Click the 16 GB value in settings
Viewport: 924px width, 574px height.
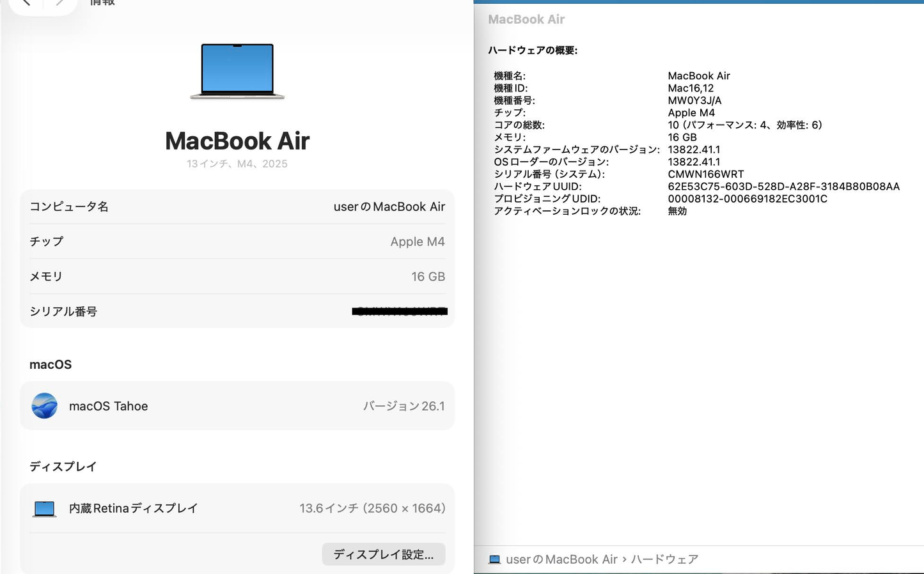click(428, 276)
